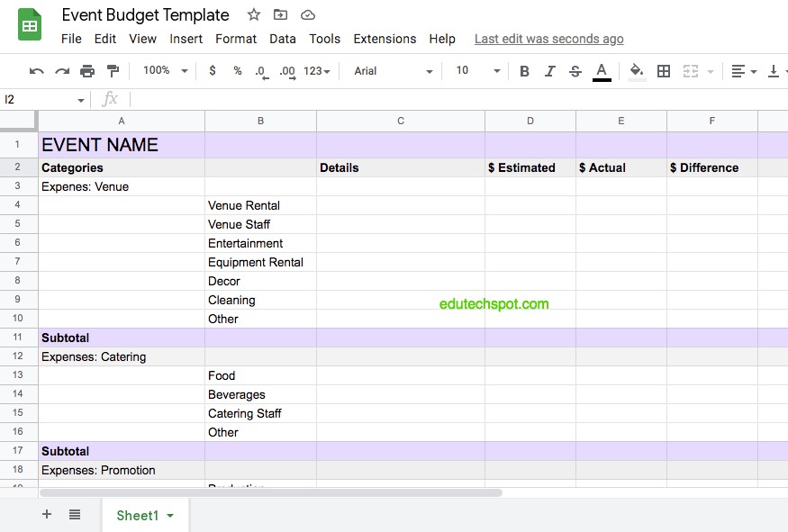Open revision history via Last edit link
The image size is (788, 532).
[x=548, y=39]
